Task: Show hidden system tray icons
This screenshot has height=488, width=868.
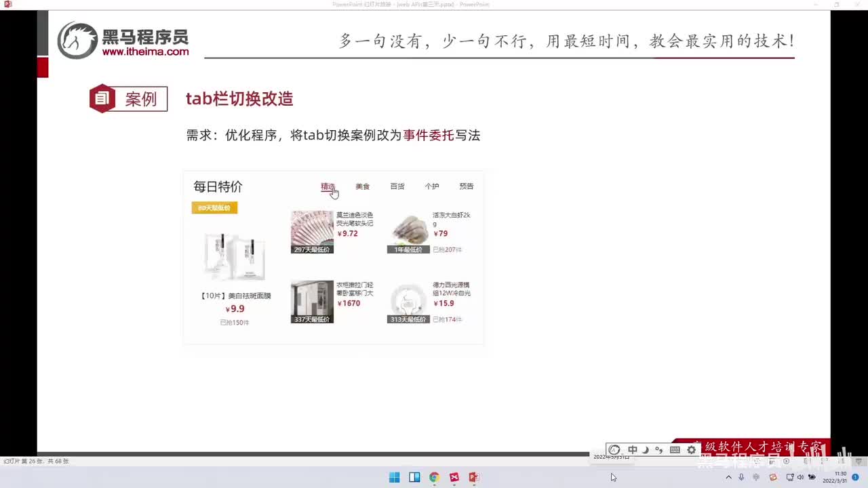Action: click(729, 477)
